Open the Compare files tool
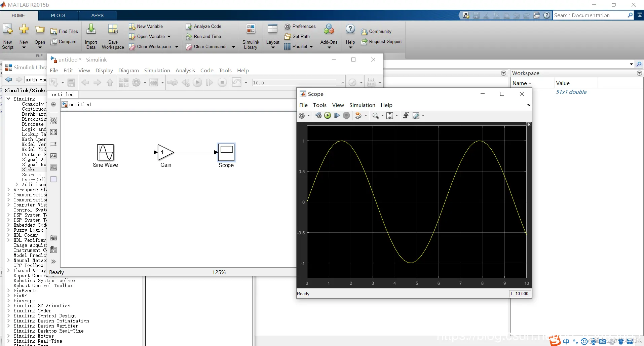The height and width of the screenshot is (346, 644). coord(64,42)
